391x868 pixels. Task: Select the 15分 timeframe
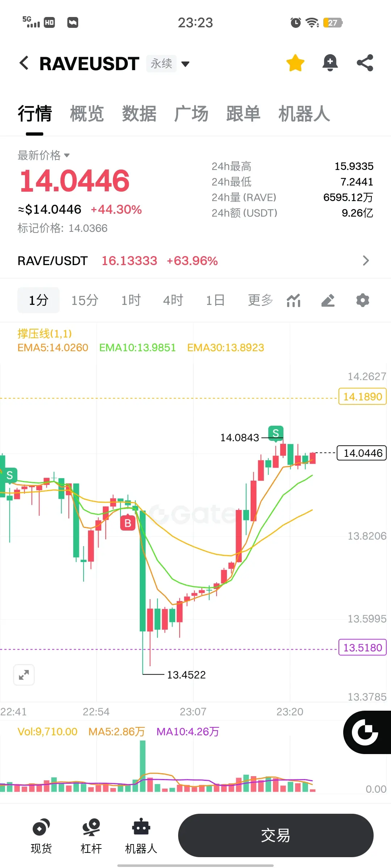[x=85, y=300]
